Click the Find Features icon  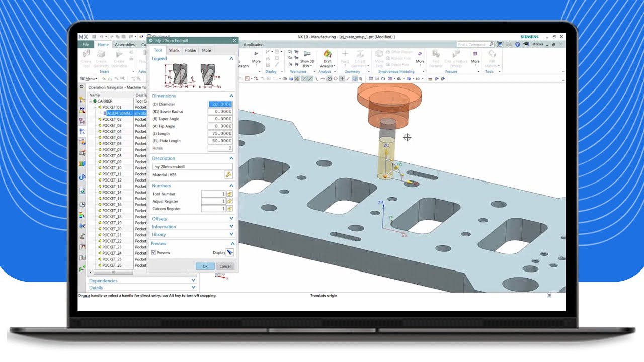[436, 54]
